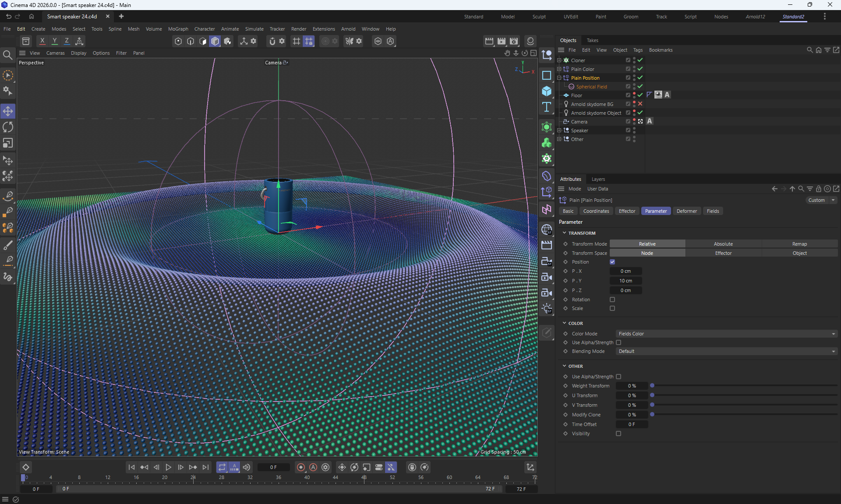Set Transform Mode to Absolute

[x=723, y=244]
